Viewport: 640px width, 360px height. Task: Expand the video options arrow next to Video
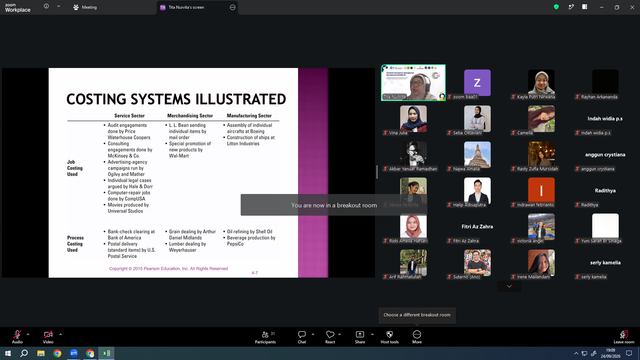pyautogui.click(x=60, y=334)
